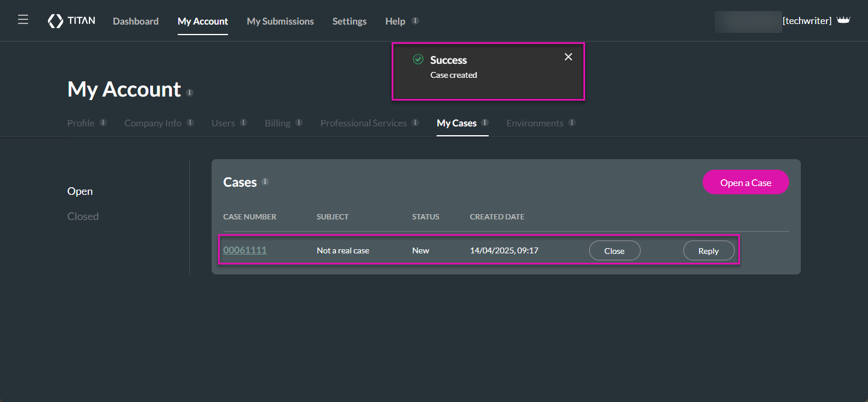The width and height of the screenshot is (868, 402).
Task: Open case number 00061111 link
Action: [245, 250]
